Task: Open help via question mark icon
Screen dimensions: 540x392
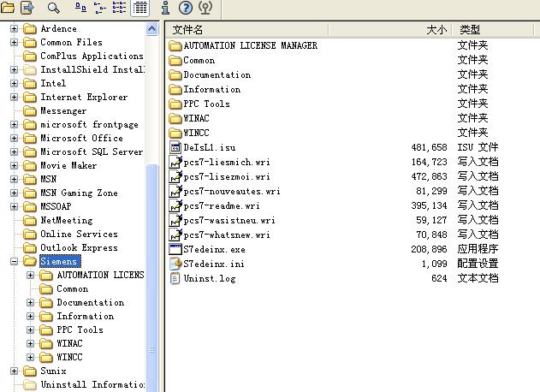Action: 185,8
